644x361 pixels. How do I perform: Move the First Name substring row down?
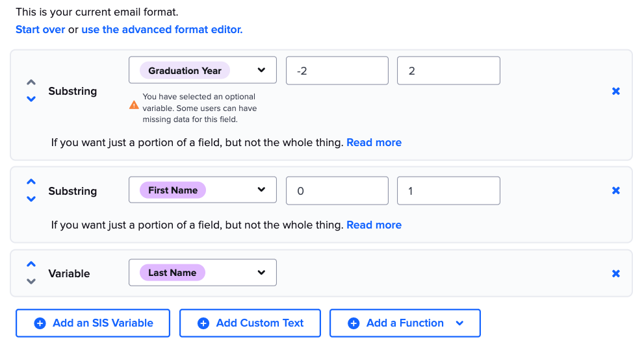[31, 199]
